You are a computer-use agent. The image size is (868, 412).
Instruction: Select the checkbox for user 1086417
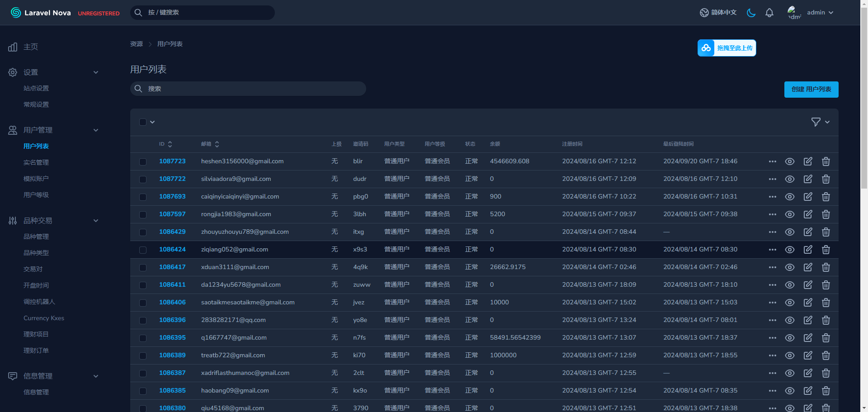pos(143,267)
